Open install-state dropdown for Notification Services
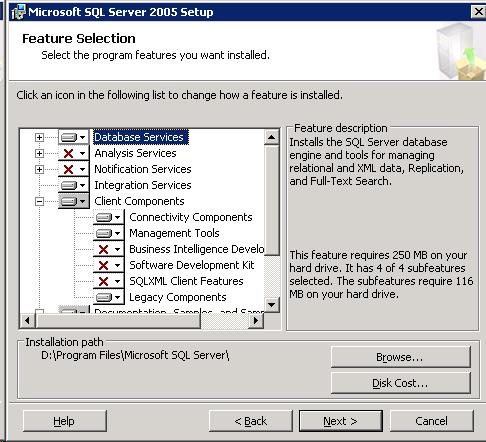Image resolution: width=486 pixels, height=442 pixels. click(74, 169)
